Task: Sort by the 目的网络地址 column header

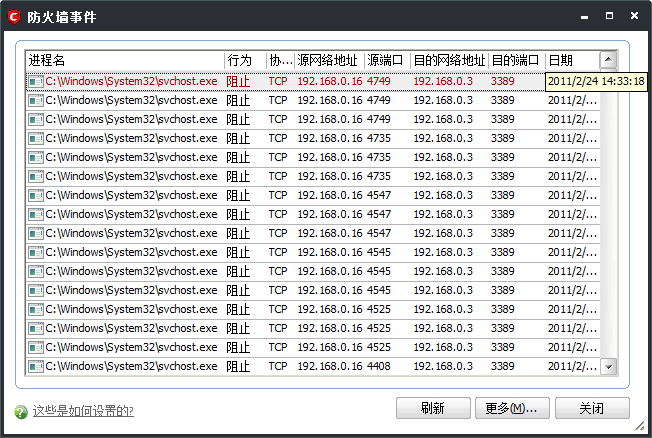Action: 449,61
